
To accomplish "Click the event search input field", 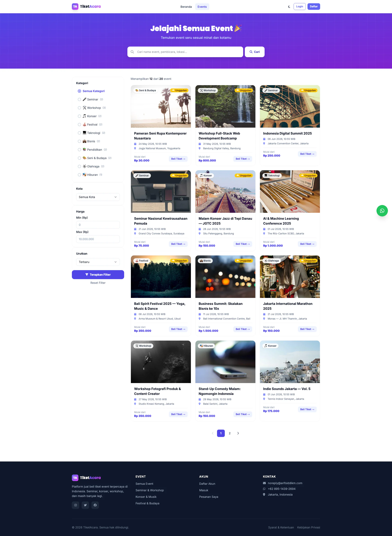I will (x=185, y=52).
